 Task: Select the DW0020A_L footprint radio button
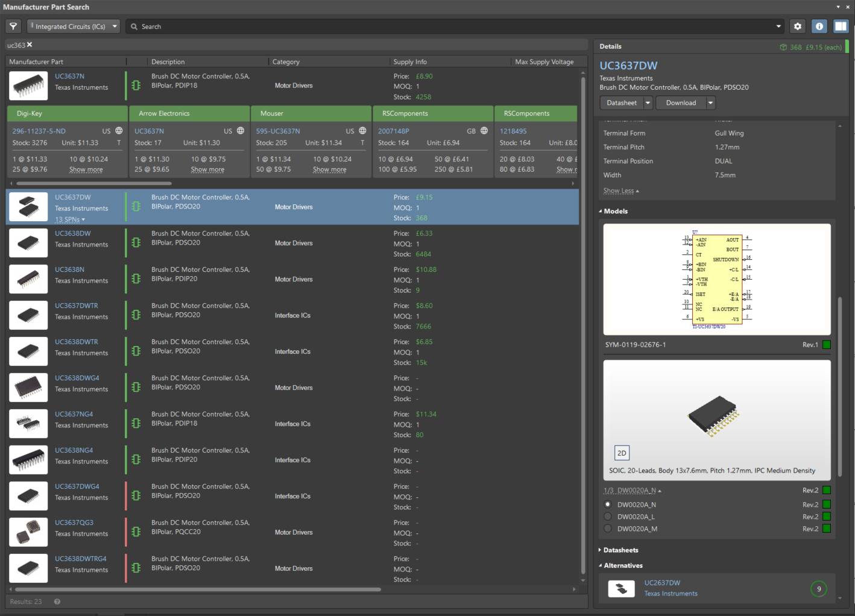(x=608, y=517)
